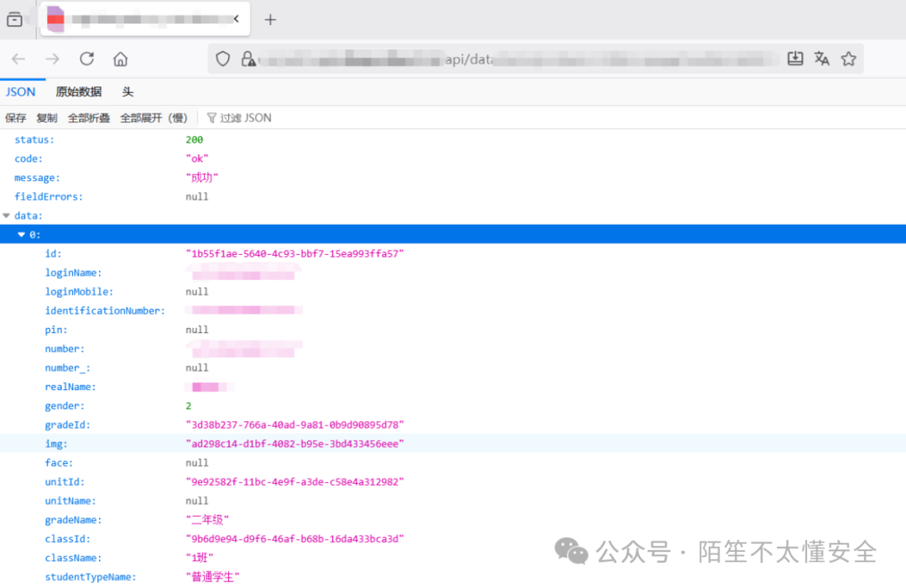Select the realName key
The image size is (906, 588).
pyautogui.click(x=70, y=387)
